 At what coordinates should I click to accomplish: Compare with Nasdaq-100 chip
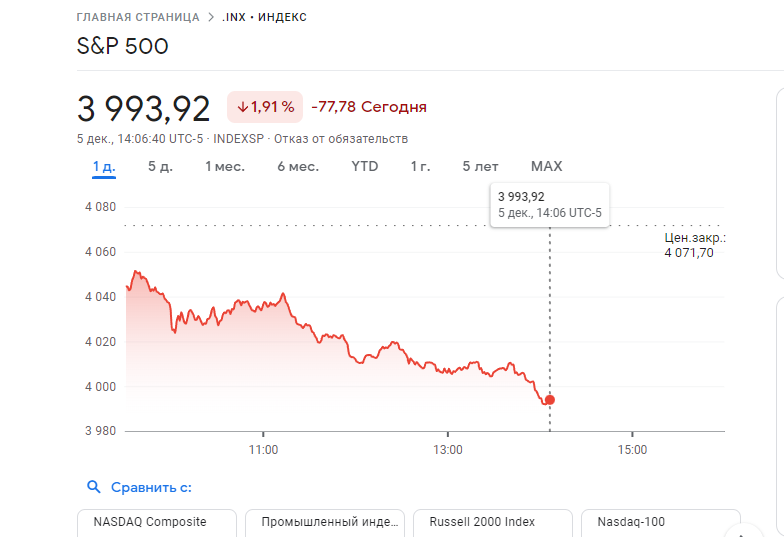(661, 523)
